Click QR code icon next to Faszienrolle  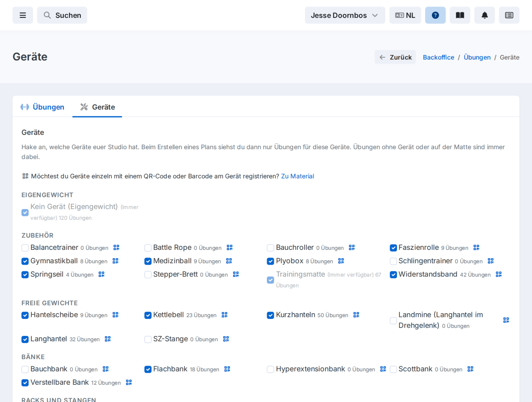coord(476,248)
